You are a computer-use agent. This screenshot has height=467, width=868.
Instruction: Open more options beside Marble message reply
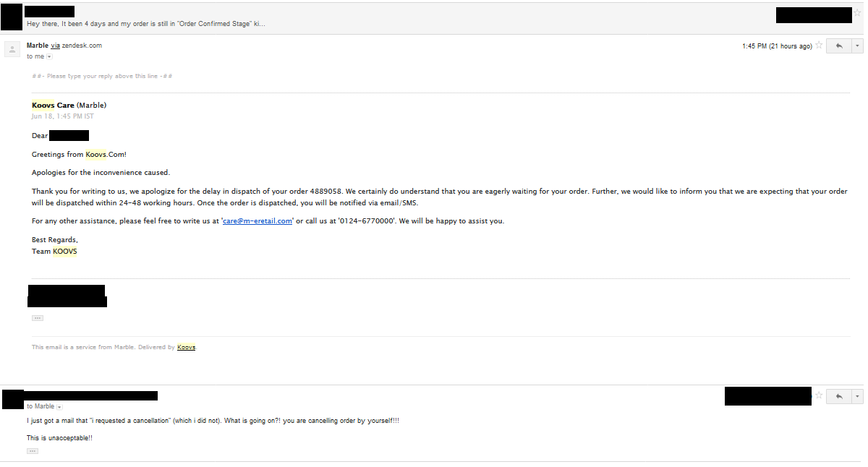pyautogui.click(x=858, y=46)
